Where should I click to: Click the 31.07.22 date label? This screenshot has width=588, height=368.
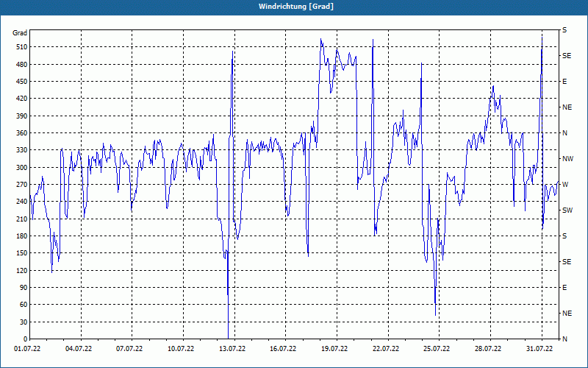[539, 349]
